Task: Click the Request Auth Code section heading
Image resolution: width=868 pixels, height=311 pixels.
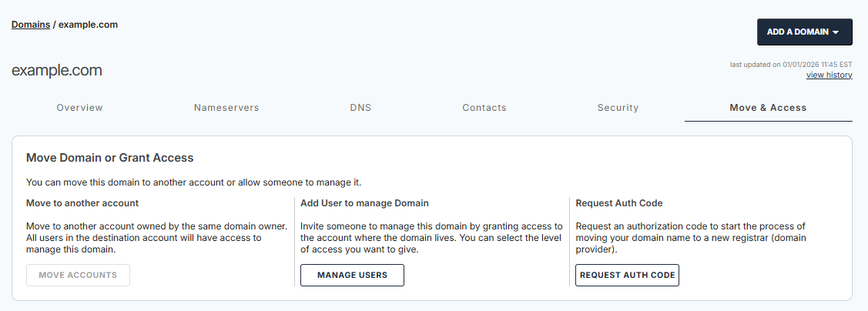Action: coord(619,203)
